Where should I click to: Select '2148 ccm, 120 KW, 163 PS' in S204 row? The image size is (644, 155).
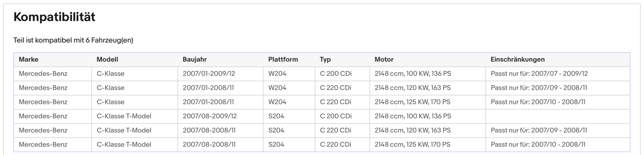tap(413, 130)
